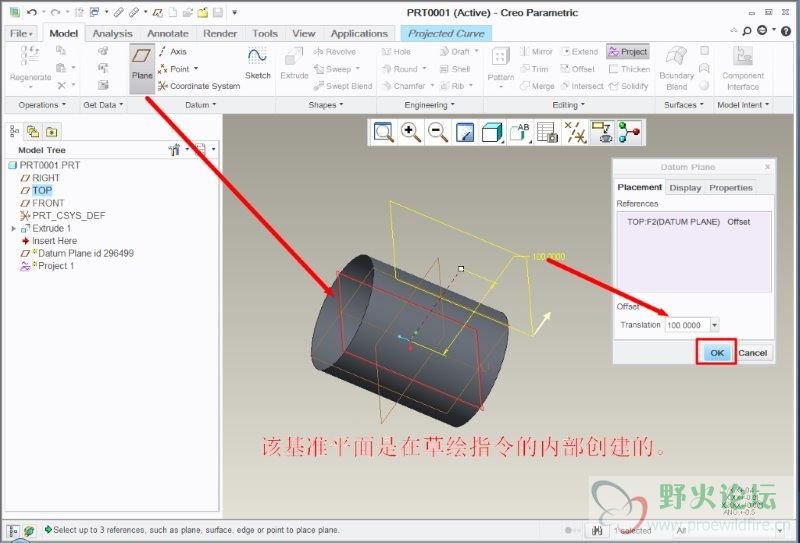The width and height of the screenshot is (800, 543).
Task: Open the Boundary Blend tool
Action: (677, 68)
